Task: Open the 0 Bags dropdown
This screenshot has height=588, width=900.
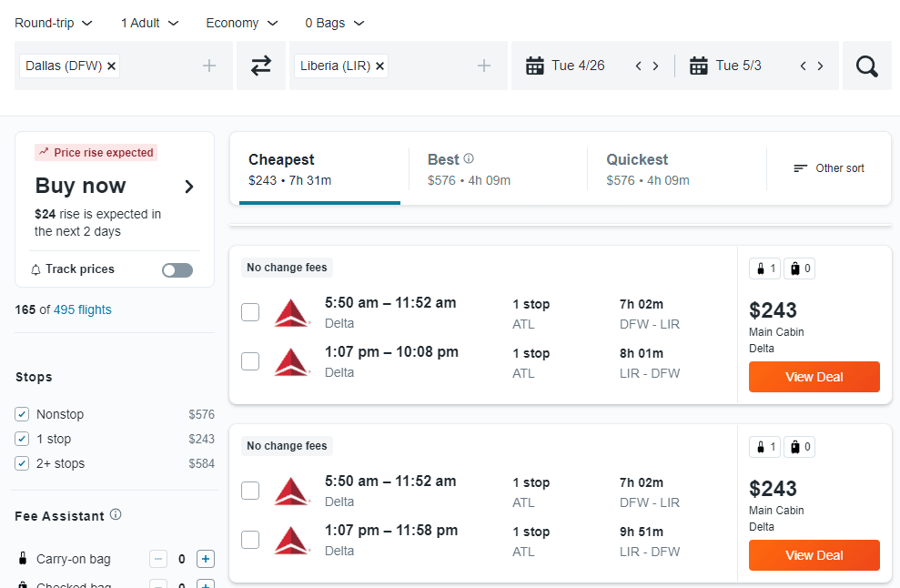Action: pos(334,22)
